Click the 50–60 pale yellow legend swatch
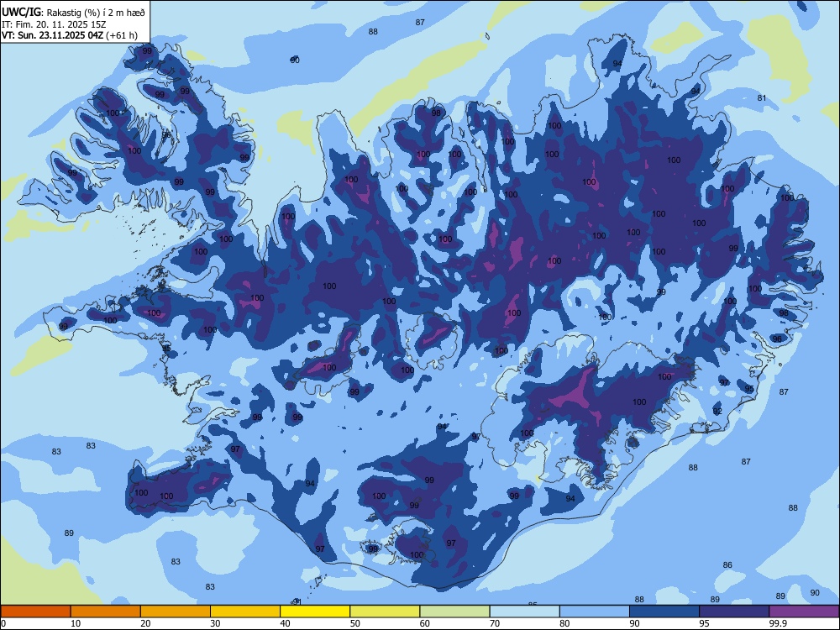 click(385, 612)
